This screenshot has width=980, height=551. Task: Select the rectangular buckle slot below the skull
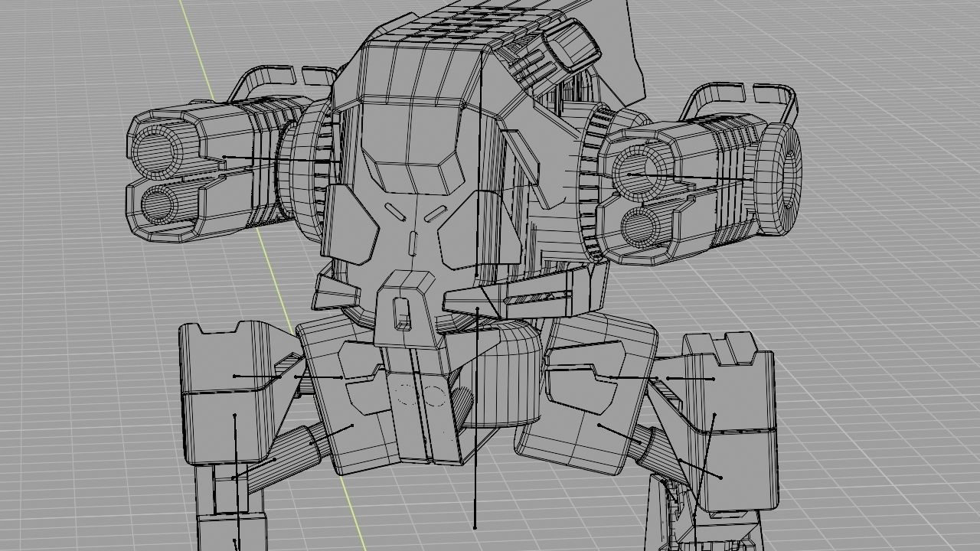401,314
